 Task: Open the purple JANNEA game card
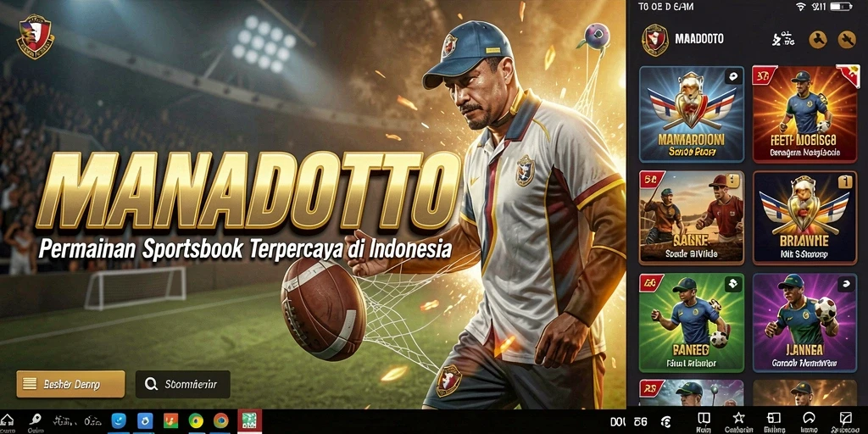coord(805,322)
